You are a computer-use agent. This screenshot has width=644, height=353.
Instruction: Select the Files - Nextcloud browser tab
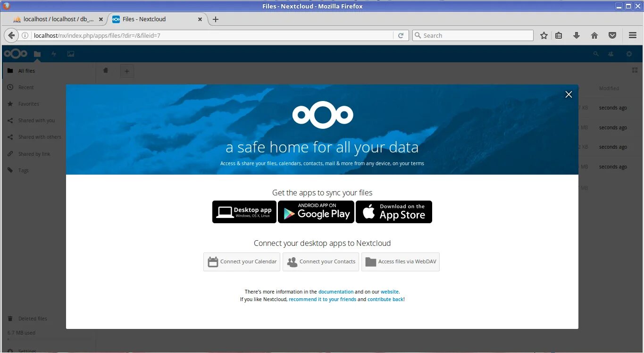pyautogui.click(x=158, y=19)
